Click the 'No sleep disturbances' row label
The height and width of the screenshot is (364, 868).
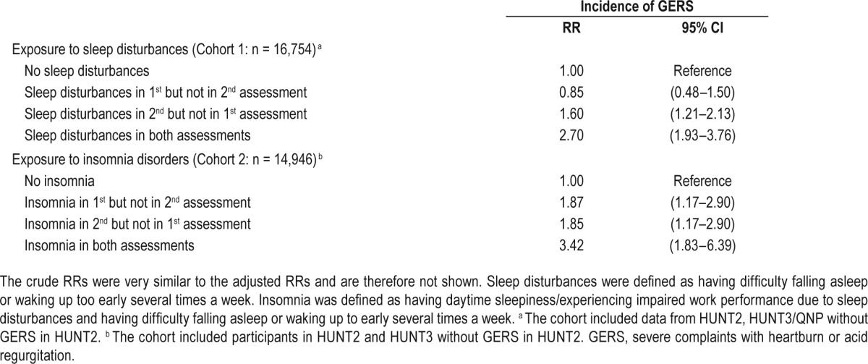click(x=87, y=71)
